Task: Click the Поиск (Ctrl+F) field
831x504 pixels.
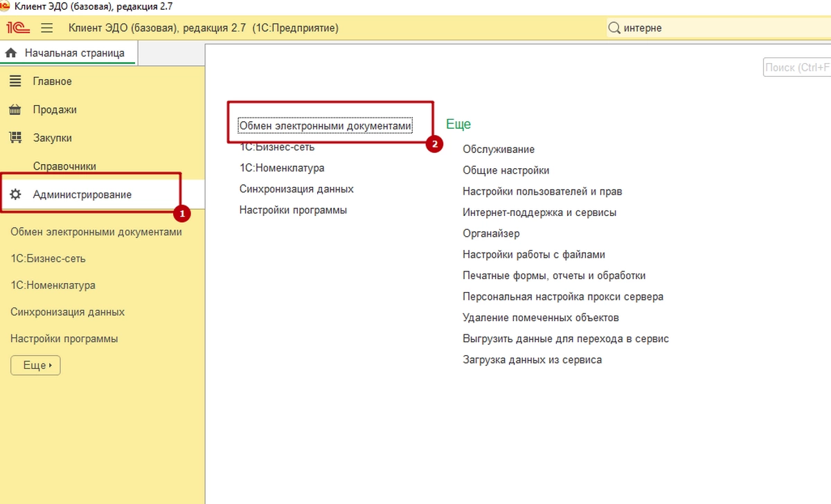Action: pyautogui.click(x=797, y=67)
